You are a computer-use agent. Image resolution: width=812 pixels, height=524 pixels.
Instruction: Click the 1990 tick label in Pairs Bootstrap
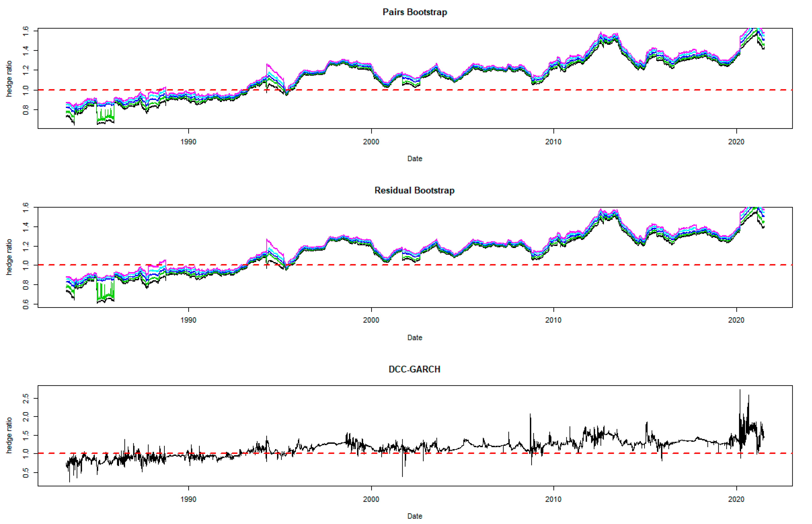coord(188,142)
